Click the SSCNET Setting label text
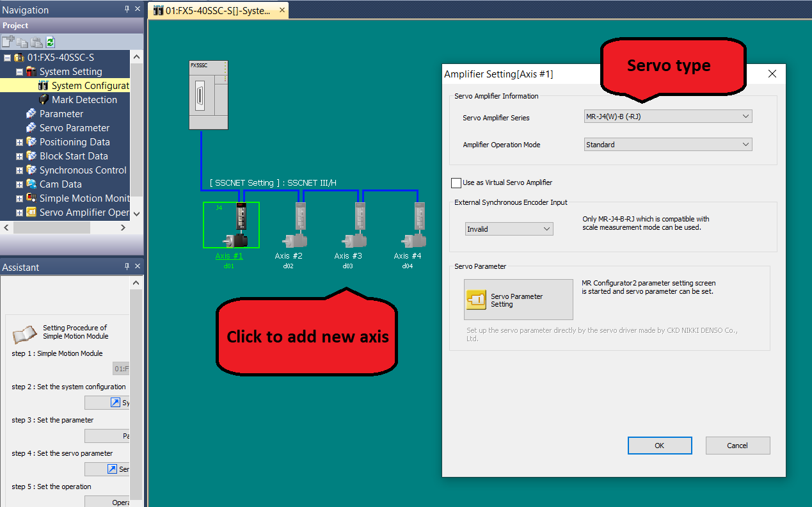Viewport: 812px width, 507px height. click(x=273, y=183)
